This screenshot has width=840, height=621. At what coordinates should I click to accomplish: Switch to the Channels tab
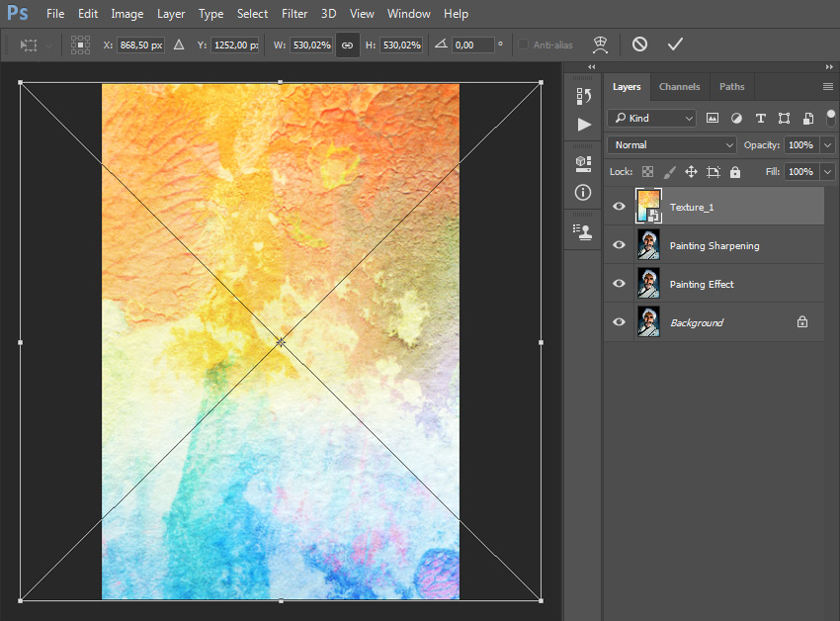(679, 87)
